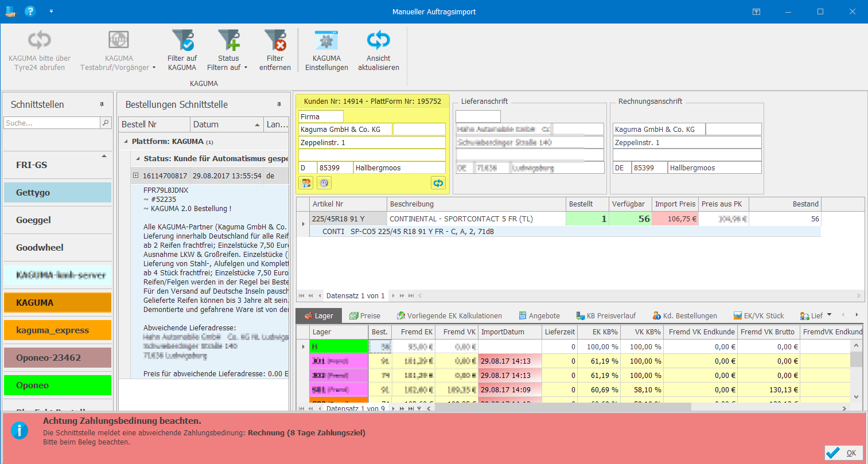The image size is (868, 464).
Task: Open the 'Vorliegende EK Kalkulationen' tab
Action: pos(449,315)
